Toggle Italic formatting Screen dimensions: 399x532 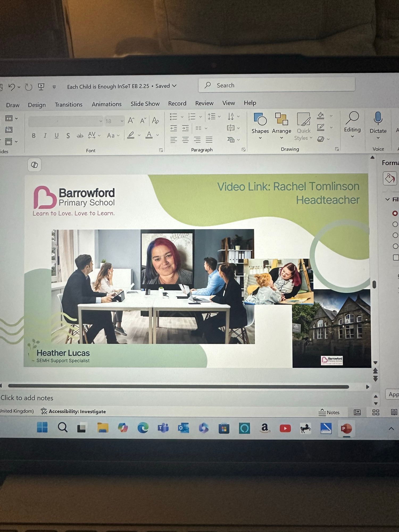pos(45,136)
